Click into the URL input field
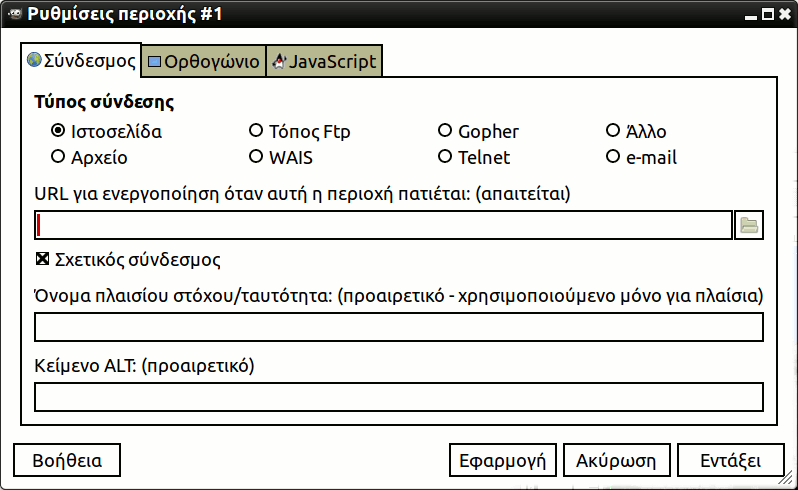This screenshot has width=798, height=490. click(x=384, y=226)
